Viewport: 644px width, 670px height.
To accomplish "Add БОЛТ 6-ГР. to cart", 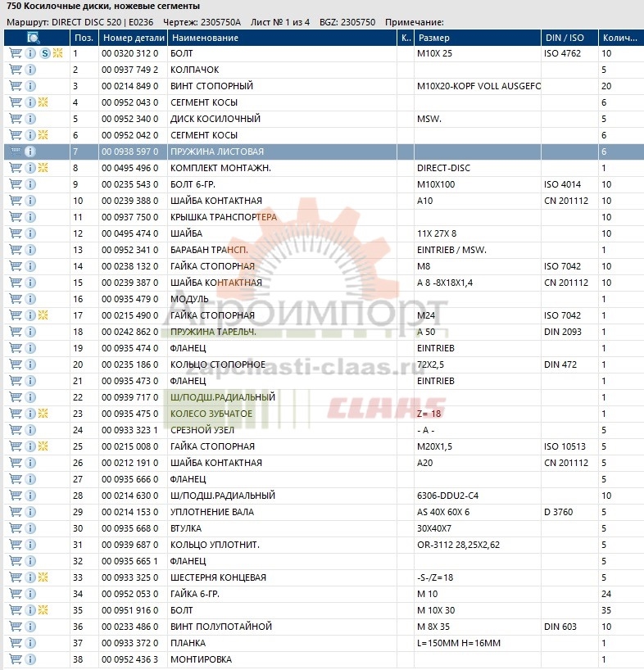I will pyautogui.click(x=16, y=184).
